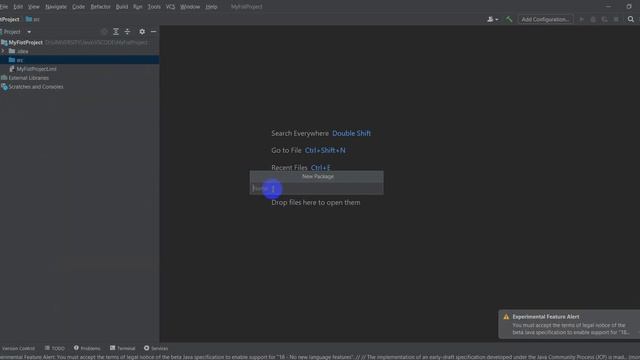Restore down the IDE window

pyautogui.click(x=629, y=7)
